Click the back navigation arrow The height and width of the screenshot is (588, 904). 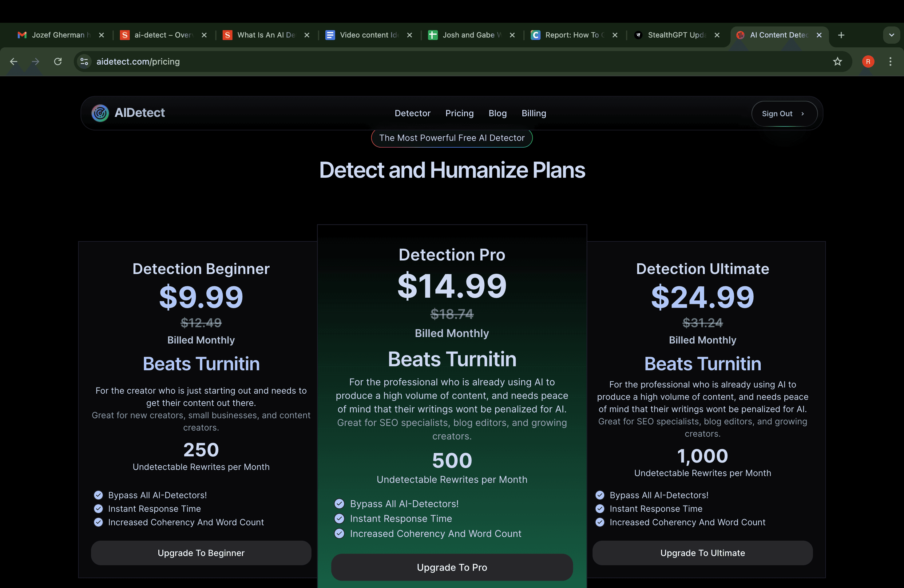pos(14,62)
